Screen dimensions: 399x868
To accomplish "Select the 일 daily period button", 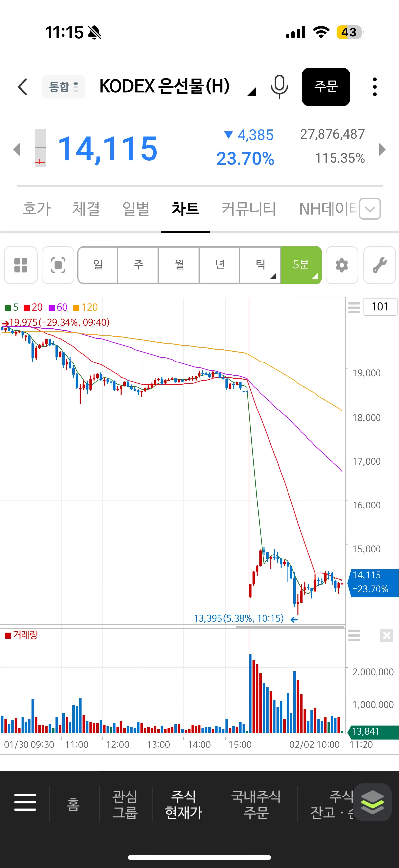I will click(98, 265).
